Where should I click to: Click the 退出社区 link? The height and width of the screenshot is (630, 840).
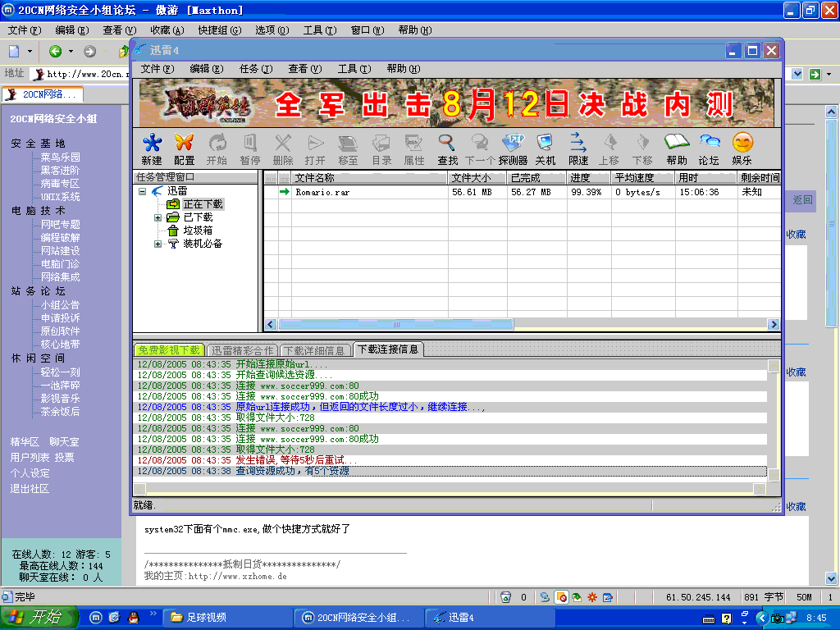click(x=30, y=489)
